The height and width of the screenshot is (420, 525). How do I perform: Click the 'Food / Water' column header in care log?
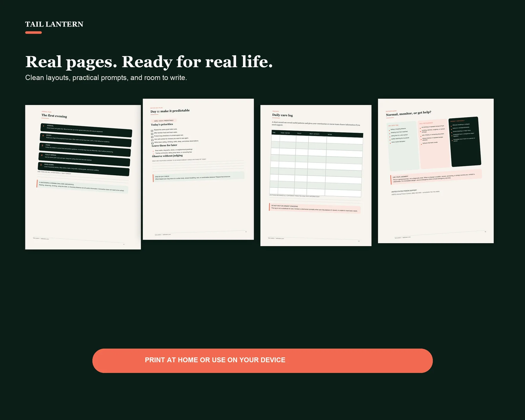pos(285,133)
